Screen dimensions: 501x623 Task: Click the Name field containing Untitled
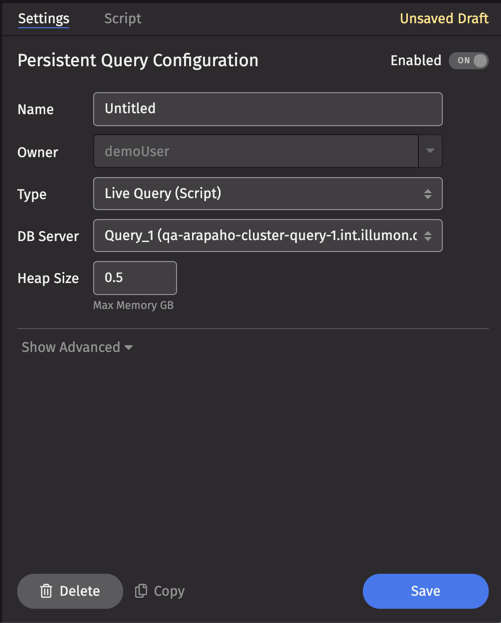pyautogui.click(x=268, y=109)
